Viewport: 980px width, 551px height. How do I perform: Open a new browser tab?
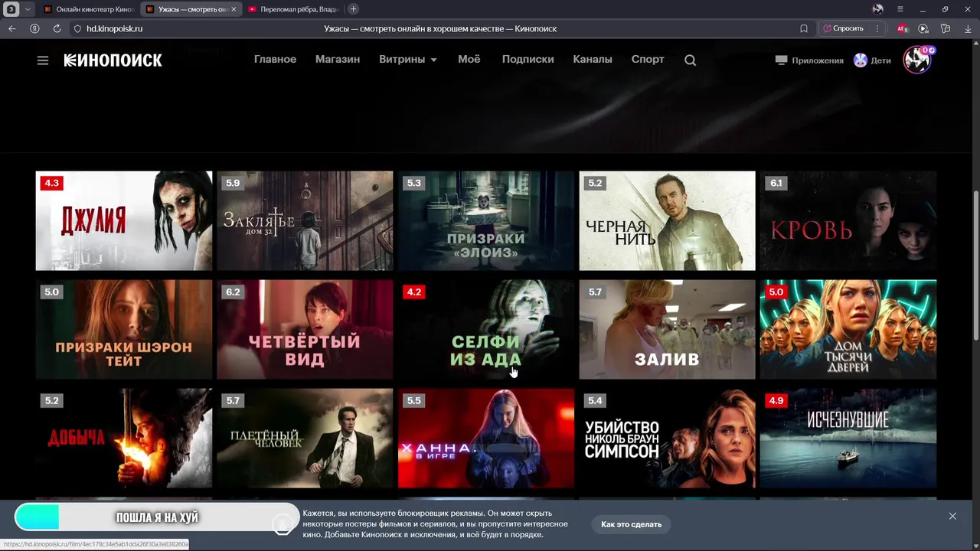coord(353,9)
